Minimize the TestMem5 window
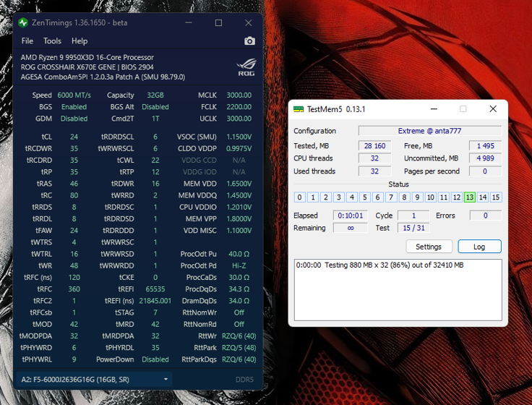The image size is (532, 405). tap(433, 109)
